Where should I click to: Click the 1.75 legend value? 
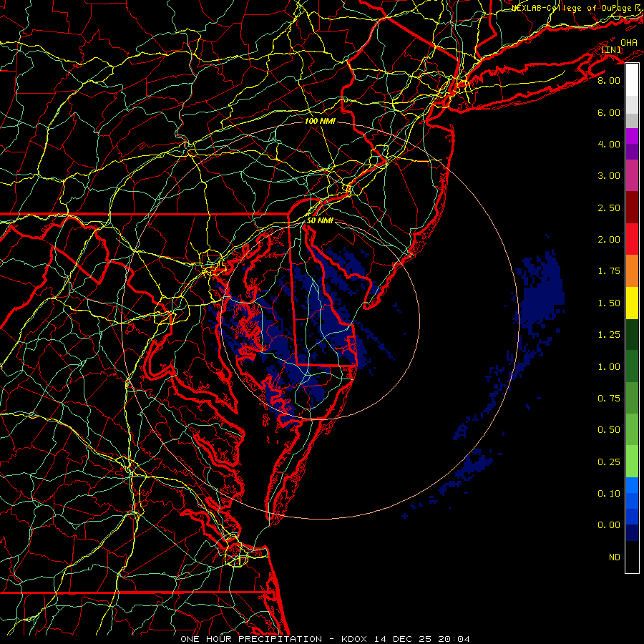pyautogui.click(x=609, y=271)
